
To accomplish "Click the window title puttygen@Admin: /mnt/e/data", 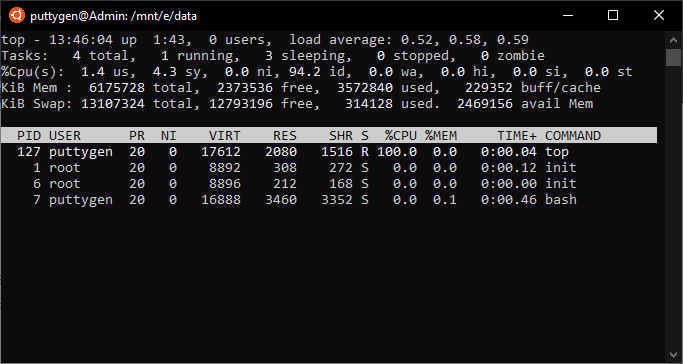I will [x=114, y=16].
